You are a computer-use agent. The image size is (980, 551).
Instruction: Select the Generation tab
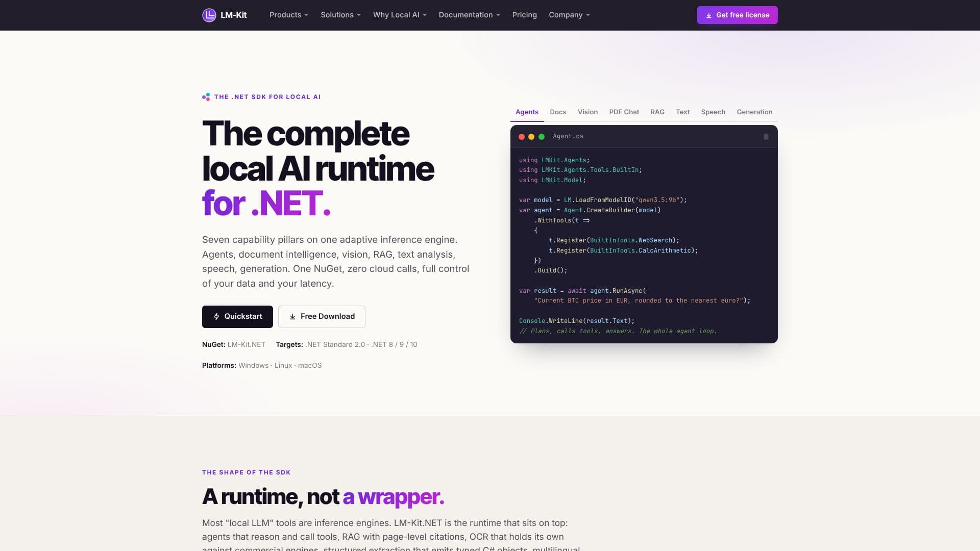tap(754, 112)
